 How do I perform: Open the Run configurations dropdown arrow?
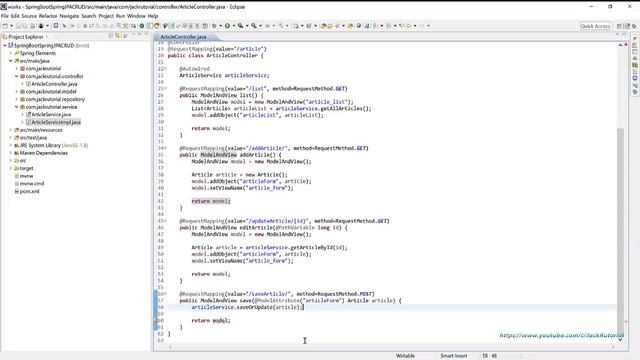point(234,26)
